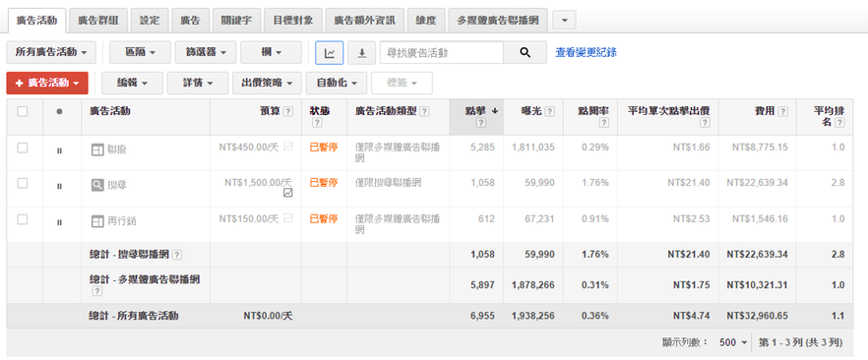Click search campaign icon beside 搜尋
The height and width of the screenshot is (360, 868).
tap(97, 185)
